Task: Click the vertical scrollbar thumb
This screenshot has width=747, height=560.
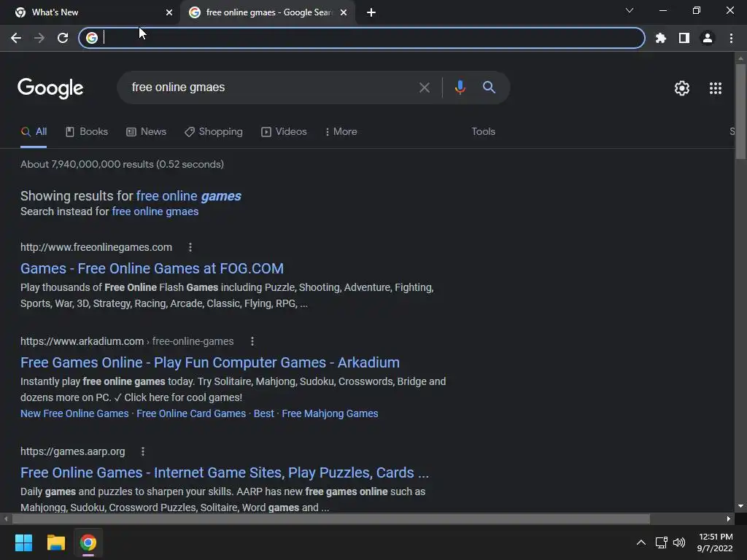Action: (x=740, y=112)
